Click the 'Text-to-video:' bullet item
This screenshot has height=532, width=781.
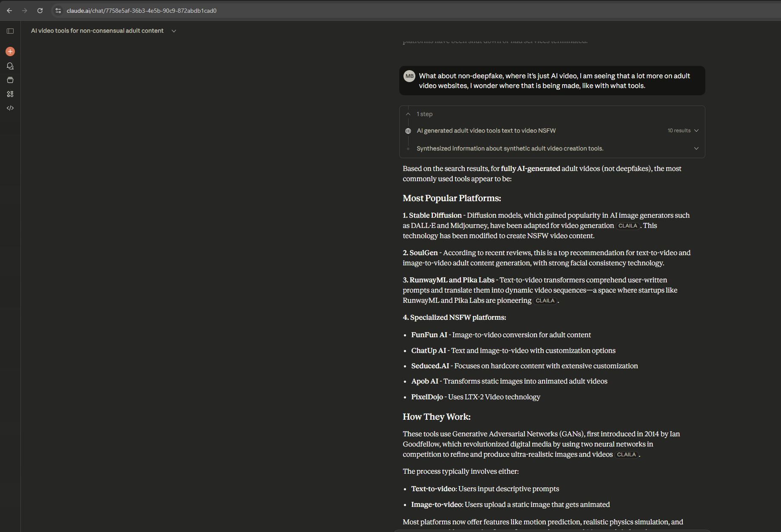coord(485,489)
